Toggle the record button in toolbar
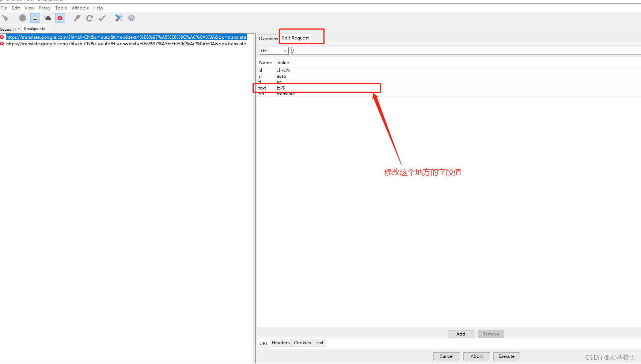Image resolution: width=641 pixels, height=364 pixels. [23, 18]
